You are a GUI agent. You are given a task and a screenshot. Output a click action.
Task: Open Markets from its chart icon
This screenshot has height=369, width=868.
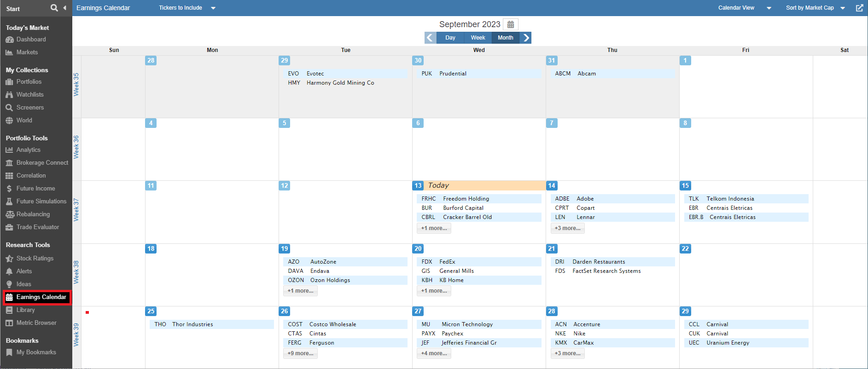point(9,52)
